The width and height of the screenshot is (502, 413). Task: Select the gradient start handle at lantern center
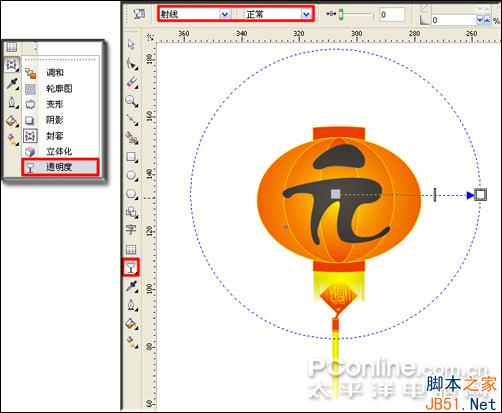click(x=336, y=194)
